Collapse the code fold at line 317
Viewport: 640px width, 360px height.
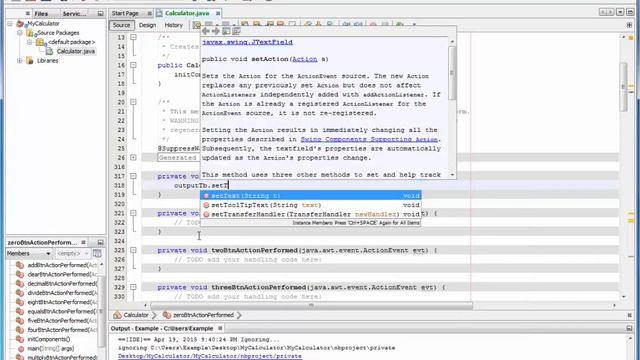click(x=133, y=176)
